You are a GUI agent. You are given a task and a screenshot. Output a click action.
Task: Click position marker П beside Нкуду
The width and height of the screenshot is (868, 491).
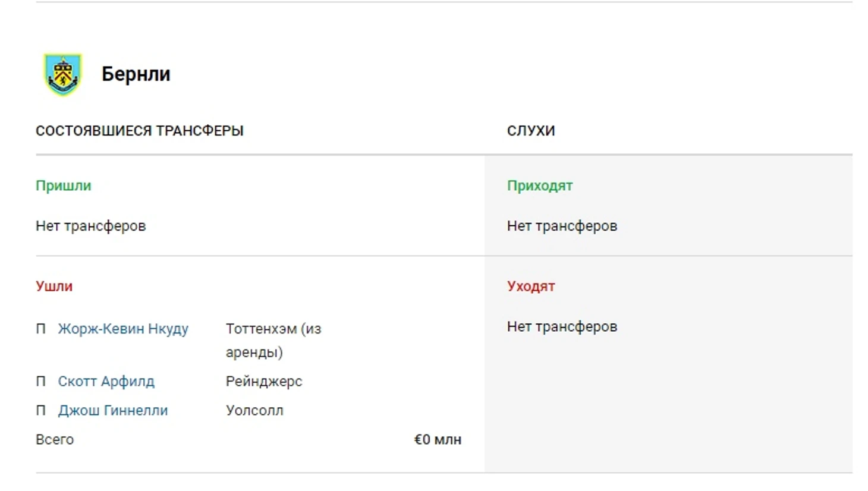click(x=40, y=329)
